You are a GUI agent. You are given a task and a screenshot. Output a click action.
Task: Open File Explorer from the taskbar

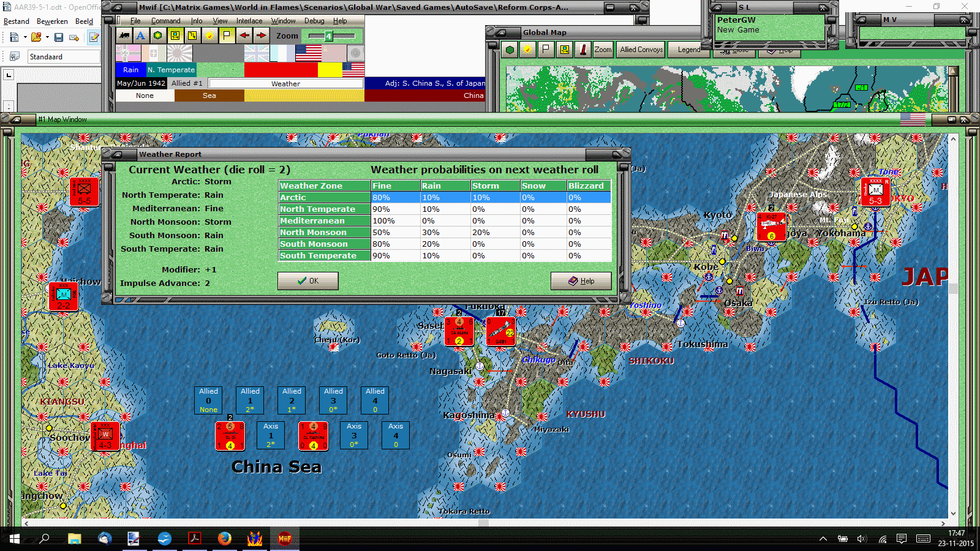tap(74, 539)
